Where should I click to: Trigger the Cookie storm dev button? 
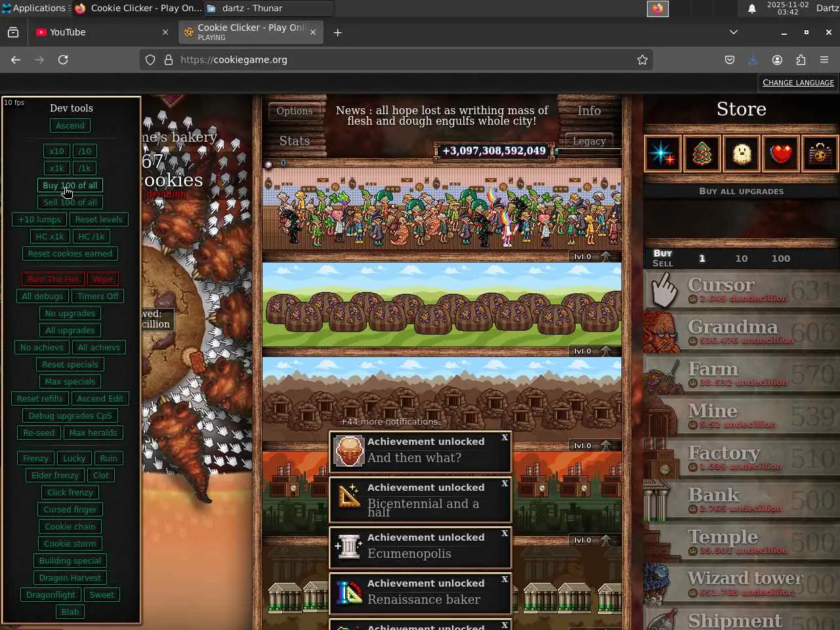click(70, 543)
